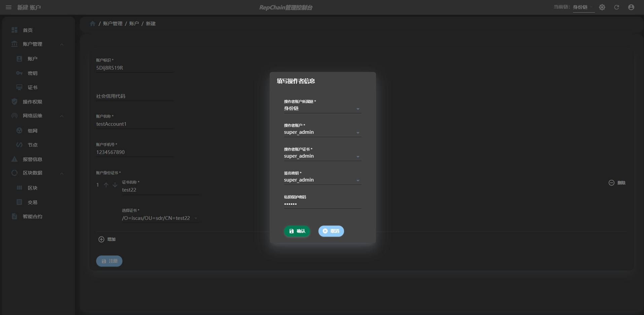Click the 账户管理 bank icon
644x315 pixels.
[14, 44]
